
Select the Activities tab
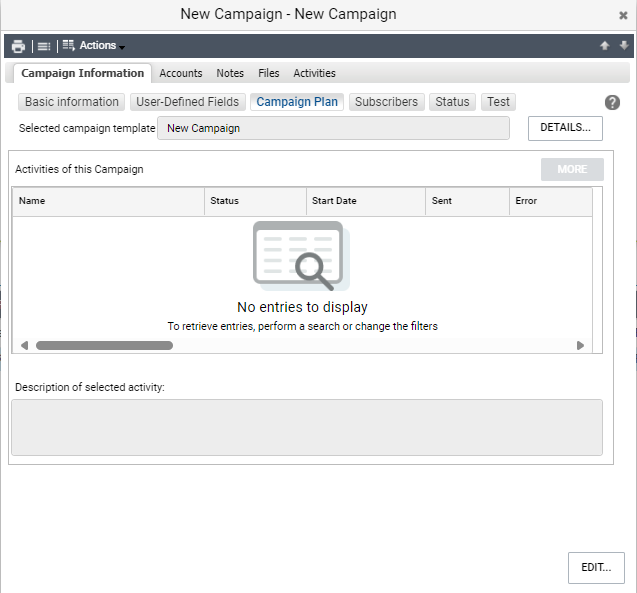tap(314, 73)
